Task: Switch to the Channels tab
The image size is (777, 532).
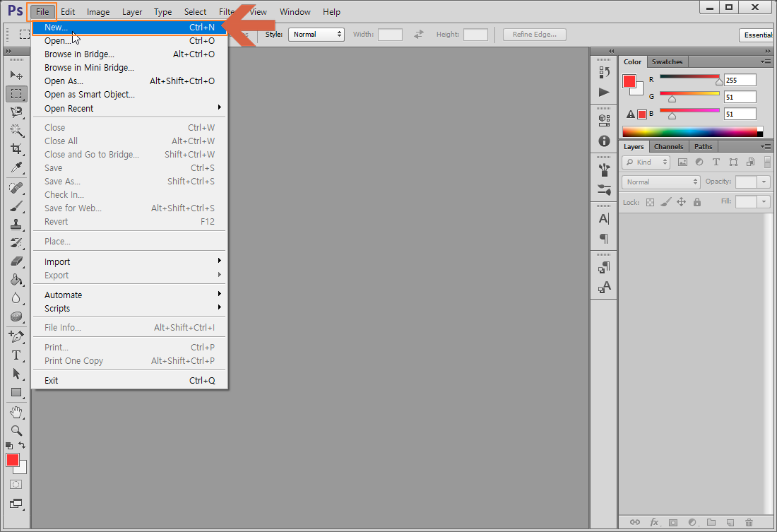Action: point(668,147)
